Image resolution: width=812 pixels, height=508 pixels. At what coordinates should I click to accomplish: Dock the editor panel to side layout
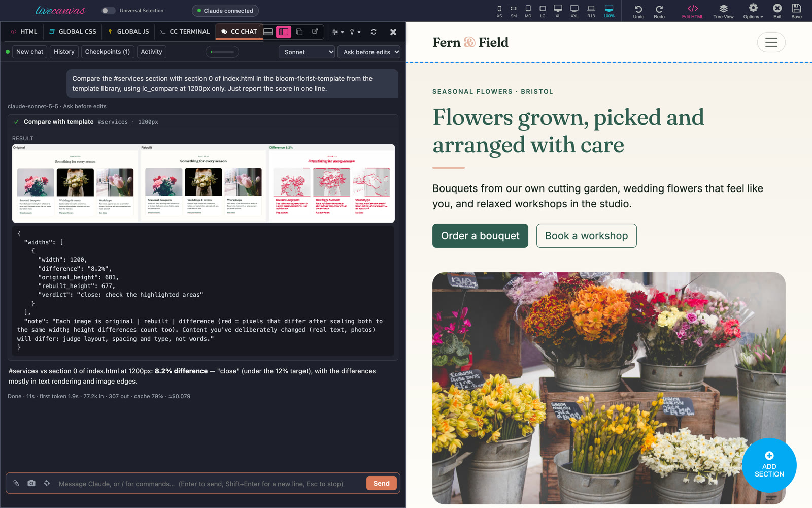coord(284,31)
